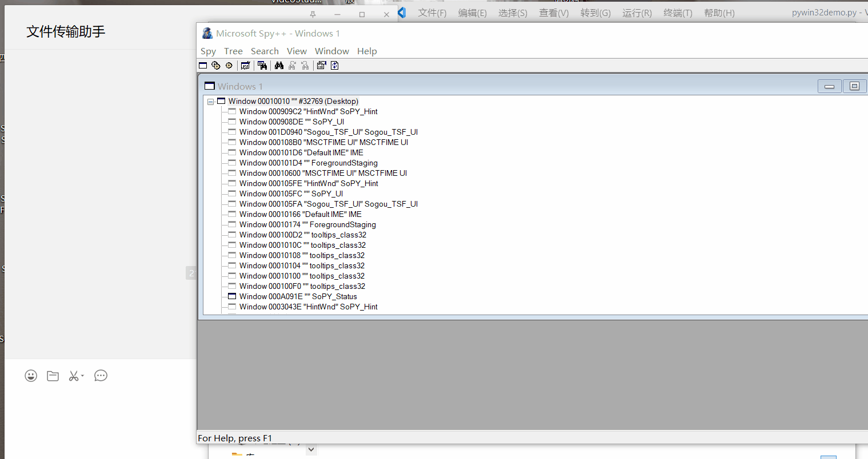This screenshot has height=459, width=868.
Task: Select Window 000909C2 "HintWnd" SoPY_Hint row
Action: point(308,111)
